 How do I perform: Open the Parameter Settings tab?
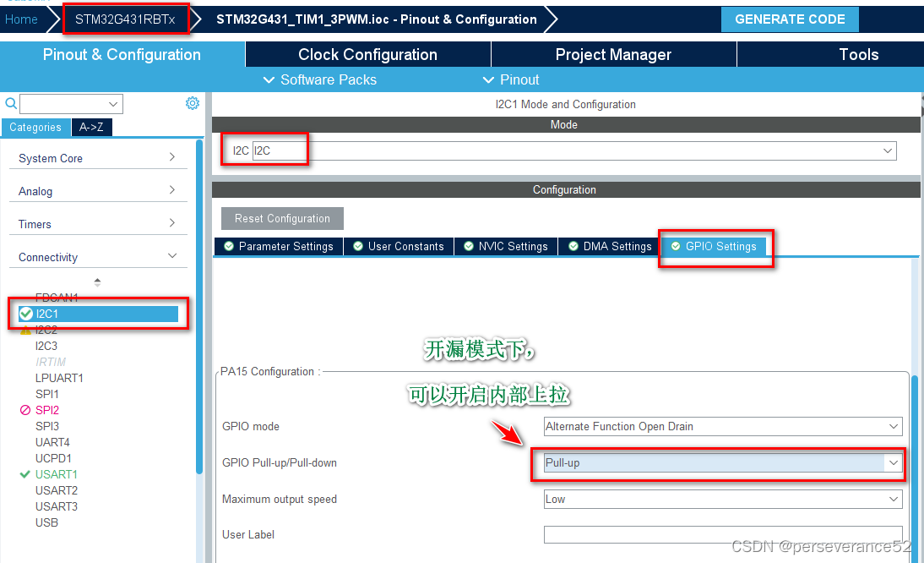click(278, 247)
